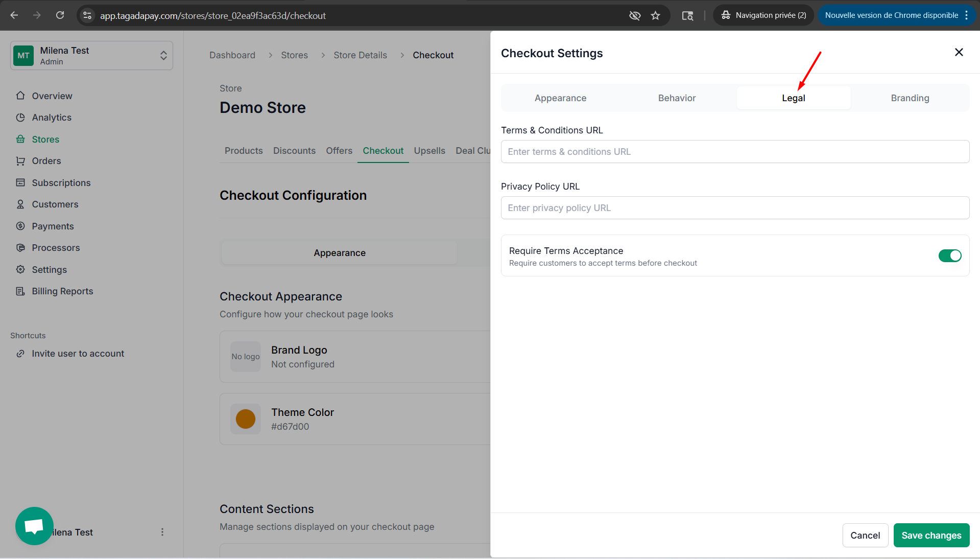Image resolution: width=980 pixels, height=559 pixels.
Task: Click the browser back arrow
Action: [x=14, y=15]
